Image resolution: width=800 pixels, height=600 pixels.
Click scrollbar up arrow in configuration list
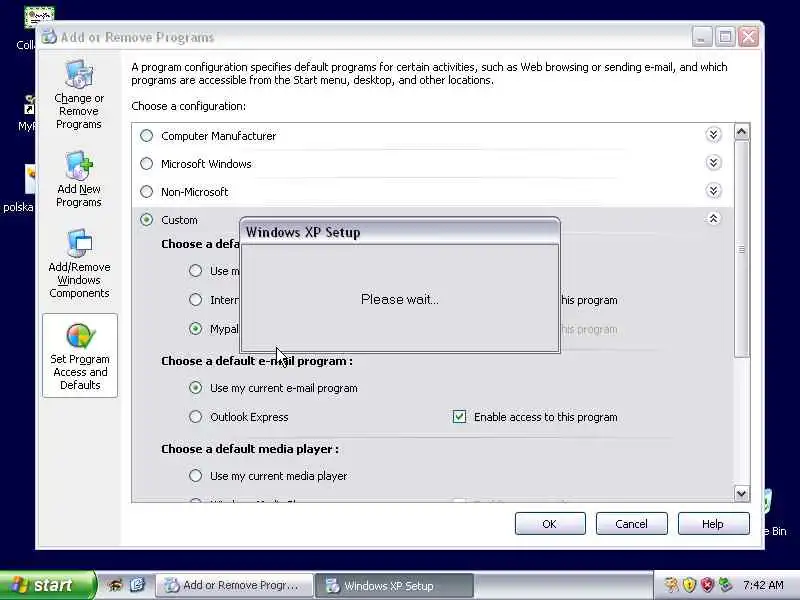pos(741,132)
